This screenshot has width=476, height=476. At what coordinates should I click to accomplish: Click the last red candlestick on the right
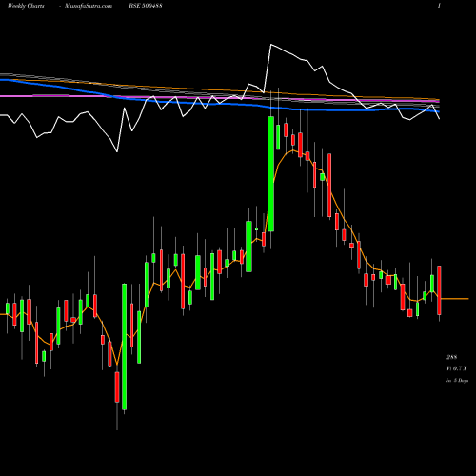(x=439, y=290)
